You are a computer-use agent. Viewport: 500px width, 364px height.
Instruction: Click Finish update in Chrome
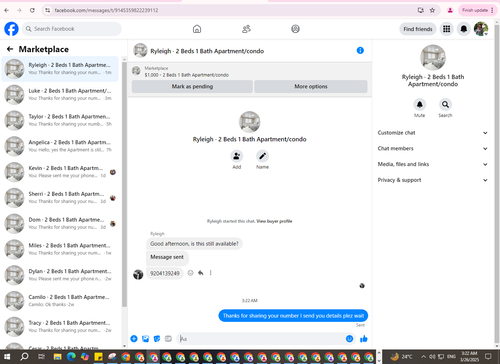tap(477, 10)
